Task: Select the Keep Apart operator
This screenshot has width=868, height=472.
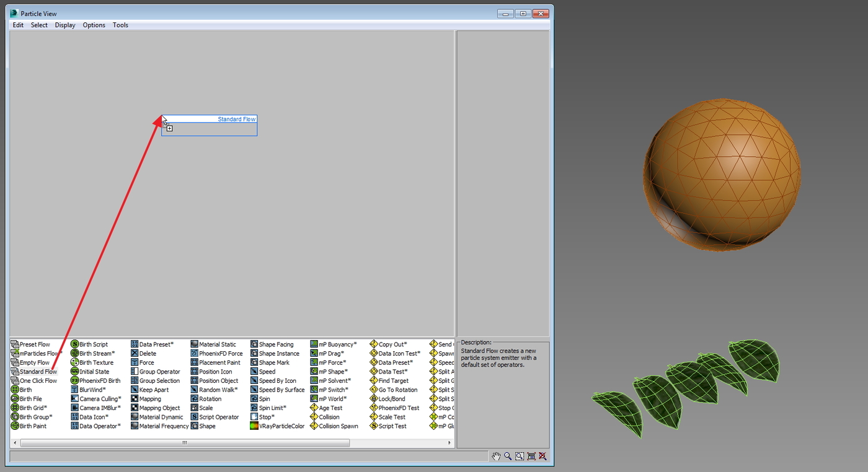Action: (x=150, y=390)
